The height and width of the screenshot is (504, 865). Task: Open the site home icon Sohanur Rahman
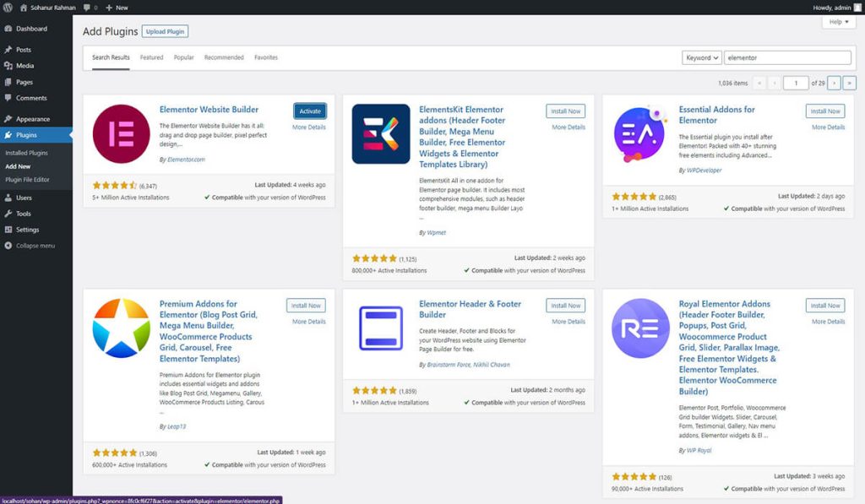pyautogui.click(x=24, y=8)
